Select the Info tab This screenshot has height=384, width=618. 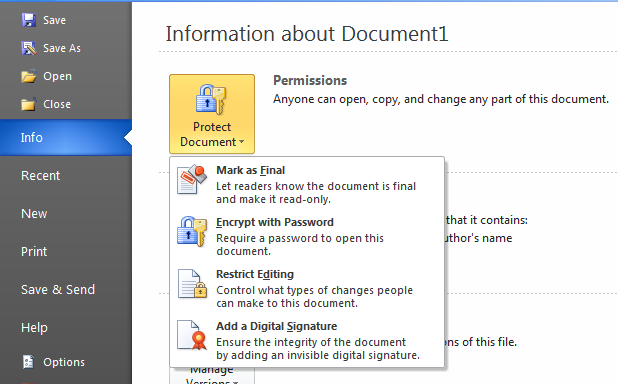(x=66, y=138)
